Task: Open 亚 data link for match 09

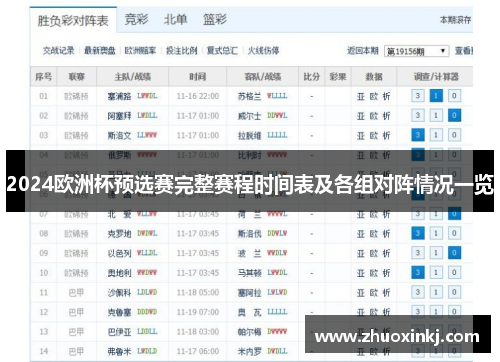Action: pos(361,253)
